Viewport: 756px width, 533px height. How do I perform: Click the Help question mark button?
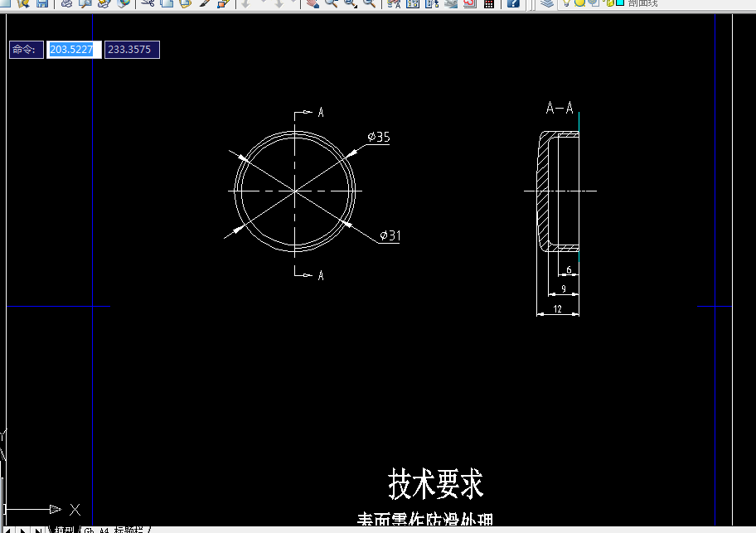[x=513, y=4]
